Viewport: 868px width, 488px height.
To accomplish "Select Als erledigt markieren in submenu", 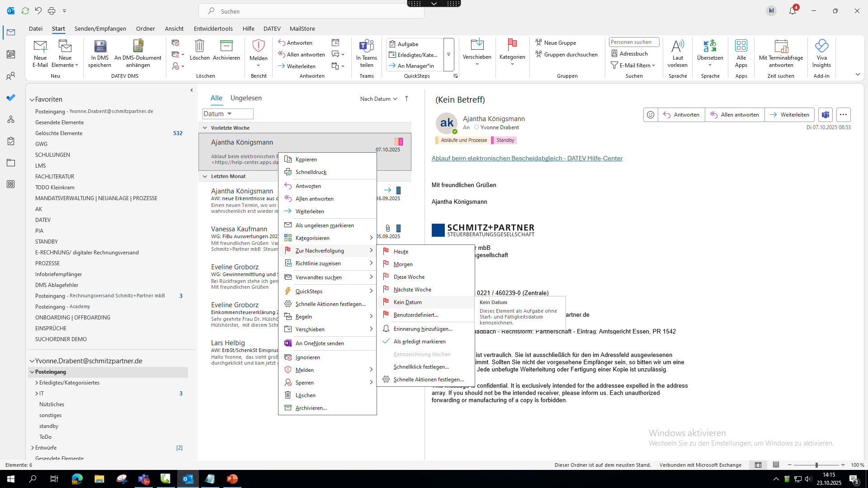I will [425, 342].
